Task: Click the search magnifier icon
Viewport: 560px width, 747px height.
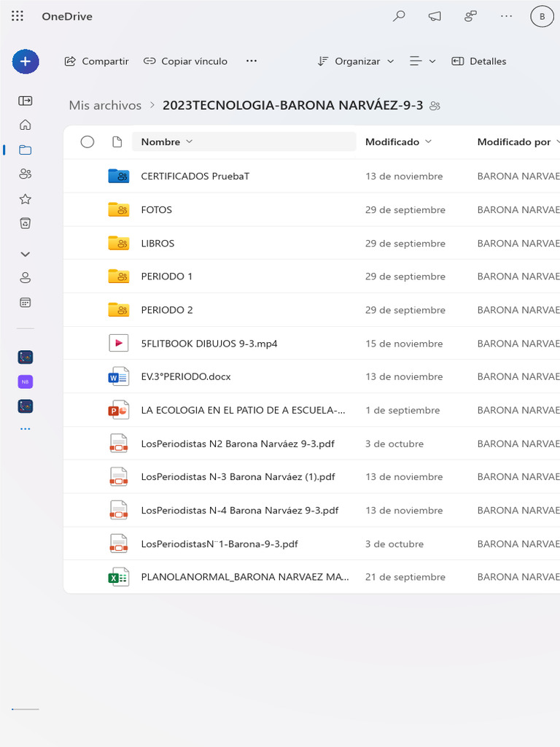Action: pos(399,16)
